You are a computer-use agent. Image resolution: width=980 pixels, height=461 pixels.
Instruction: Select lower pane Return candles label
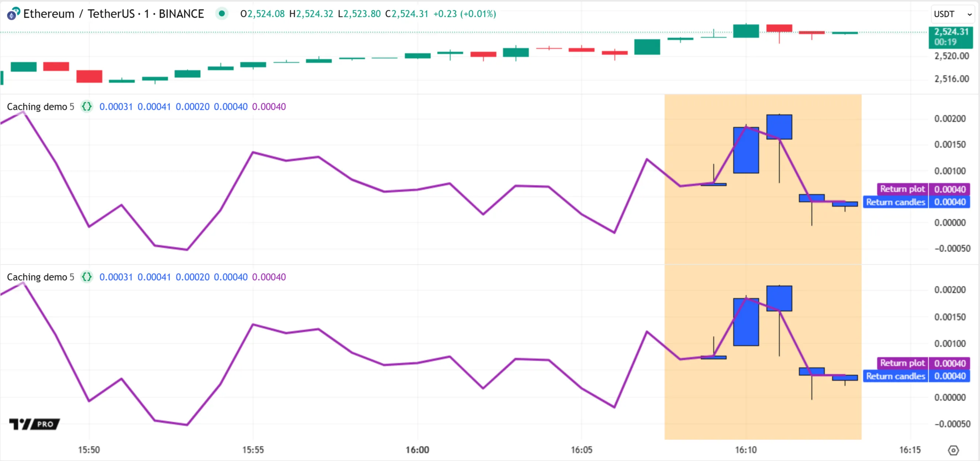click(x=895, y=376)
